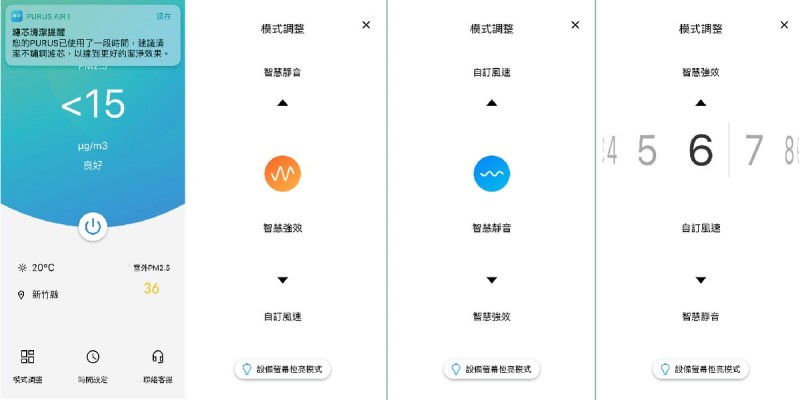Tap the 新竹縣 location pin icon
This screenshot has height=400, width=800.
click(x=21, y=295)
